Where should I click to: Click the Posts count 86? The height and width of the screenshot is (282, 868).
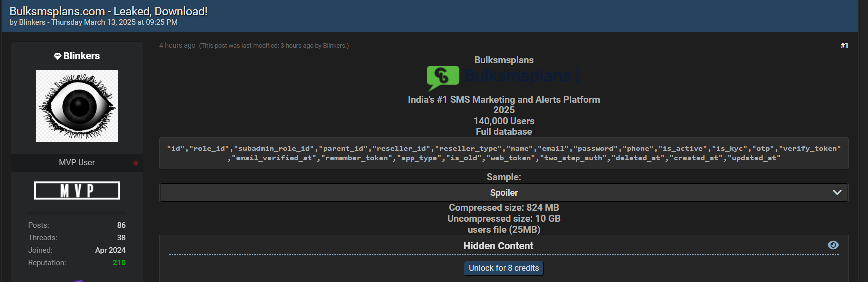pyautogui.click(x=121, y=225)
